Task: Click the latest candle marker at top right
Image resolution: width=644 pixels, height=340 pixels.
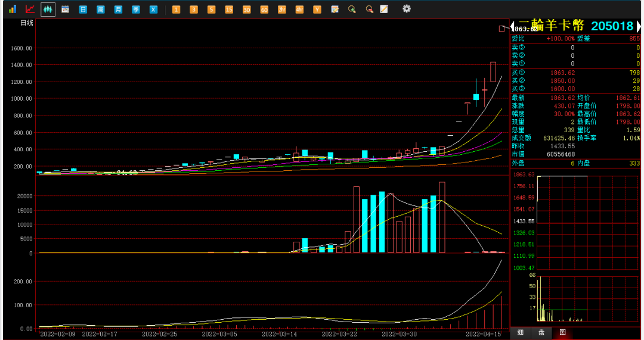Action: (502, 29)
